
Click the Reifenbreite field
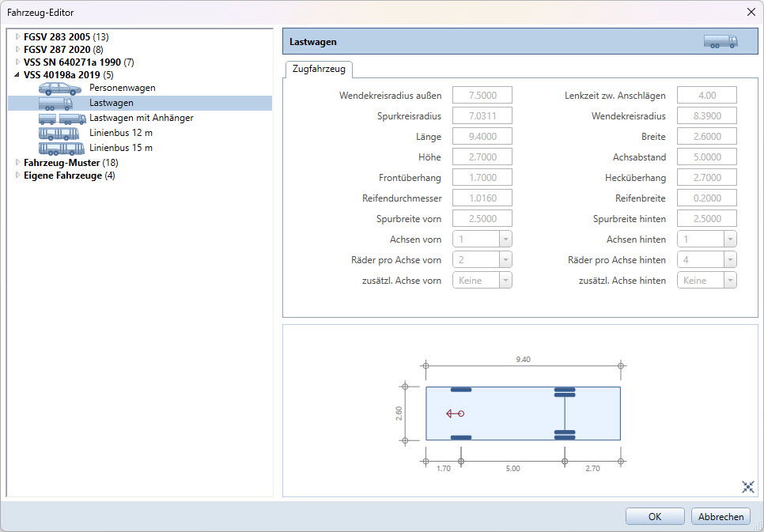[x=707, y=198]
